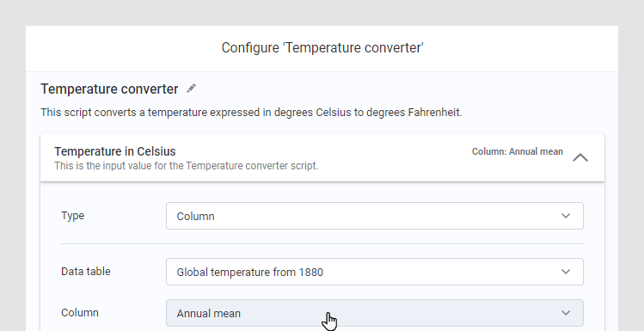Click the word 'Fahrenheit' in the description
Viewport: 644px width, 331px height.
(x=435, y=113)
